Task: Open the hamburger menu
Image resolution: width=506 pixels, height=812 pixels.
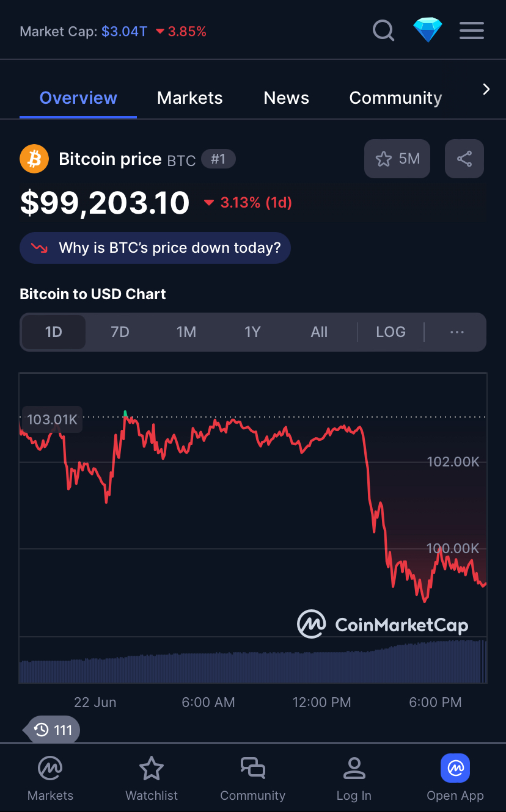Action: (472, 31)
